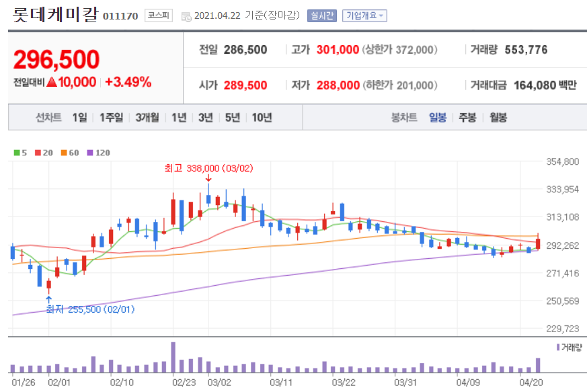Switch to 월봉 monthly candle chart
The width and height of the screenshot is (587, 392).
pos(498,118)
